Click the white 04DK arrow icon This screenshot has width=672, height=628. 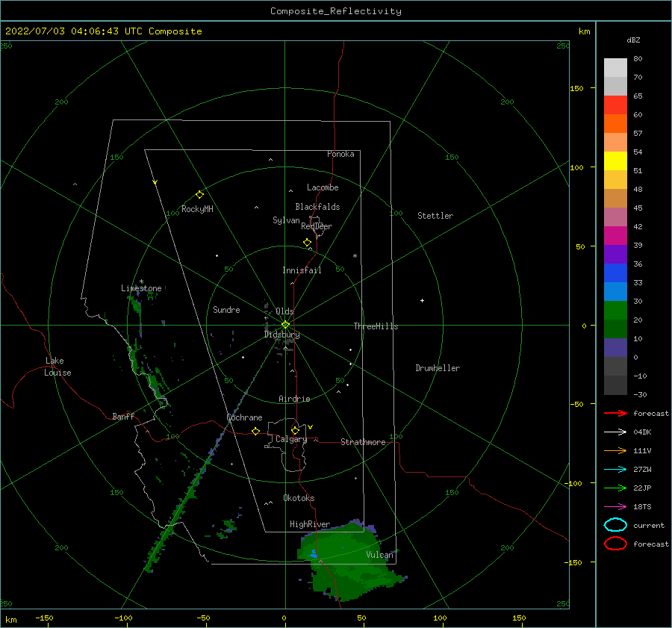(x=615, y=432)
